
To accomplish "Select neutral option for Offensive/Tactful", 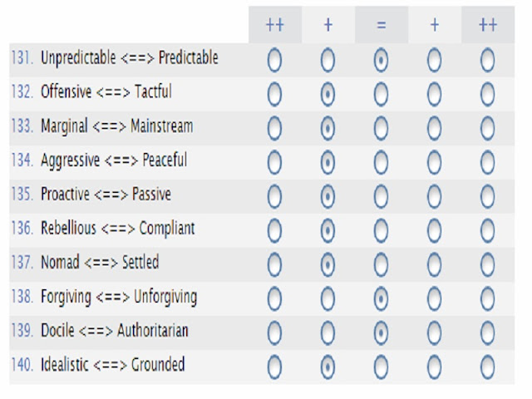I will point(381,94).
